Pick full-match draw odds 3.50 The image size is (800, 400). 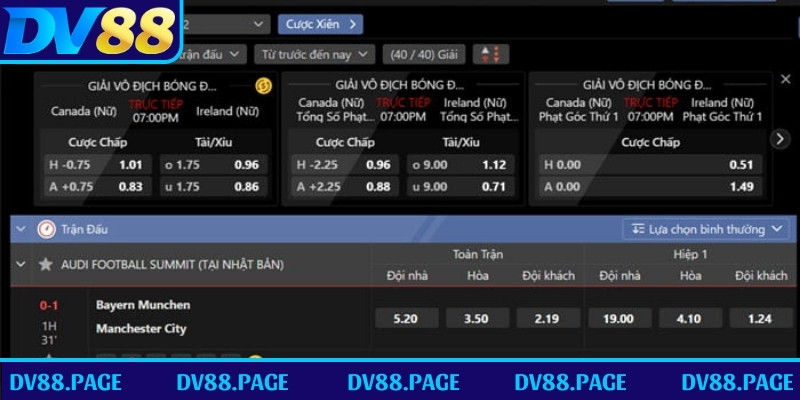[476, 318]
